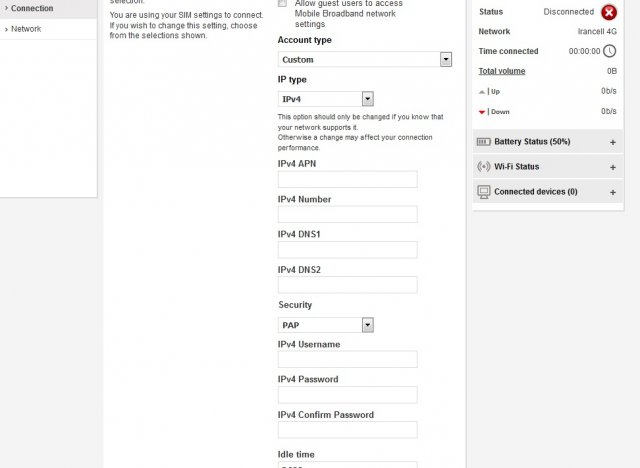Viewport: 640px width, 468px height.
Task: Click the Wi-Fi signal icon
Action: (484, 166)
